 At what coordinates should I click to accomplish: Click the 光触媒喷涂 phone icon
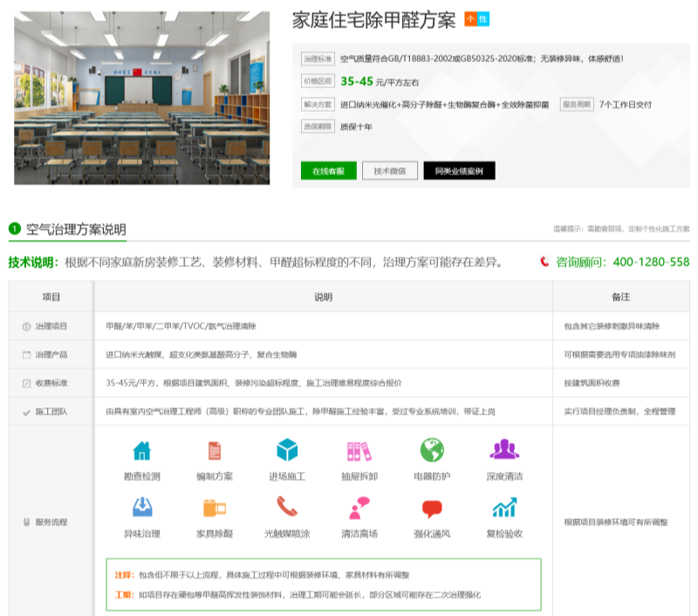[287, 507]
